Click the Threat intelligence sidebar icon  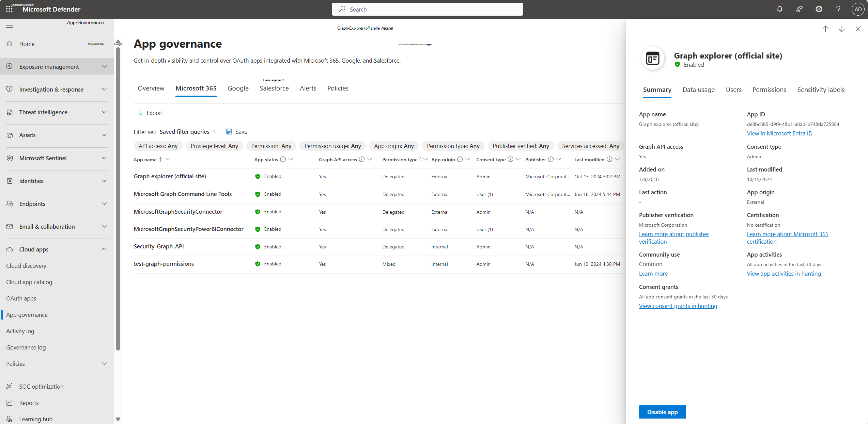pyautogui.click(x=10, y=112)
